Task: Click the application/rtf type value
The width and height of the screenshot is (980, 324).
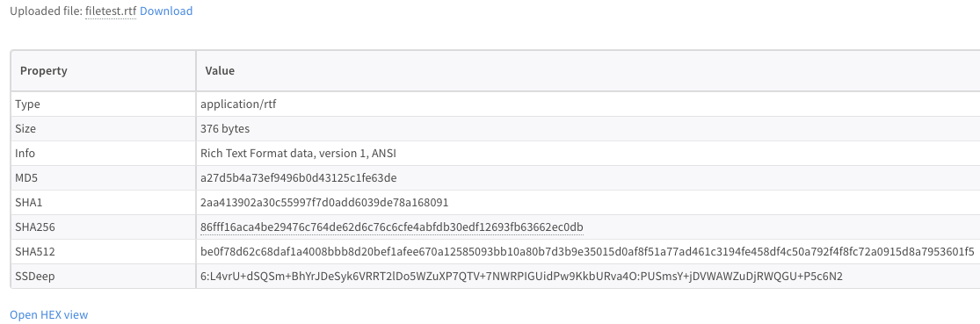Action: [x=238, y=104]
